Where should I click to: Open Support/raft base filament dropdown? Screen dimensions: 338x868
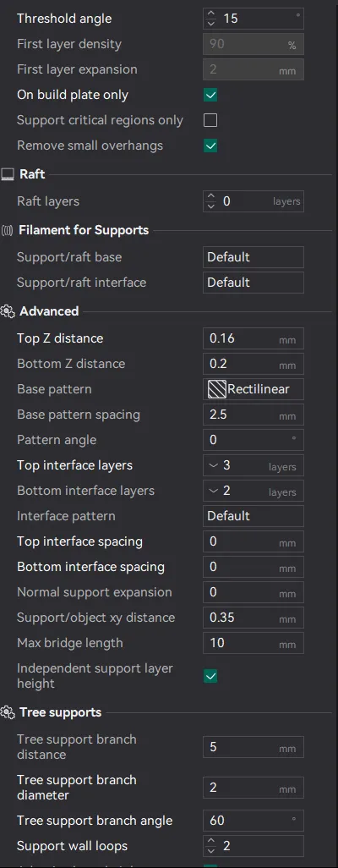[253, 257]
